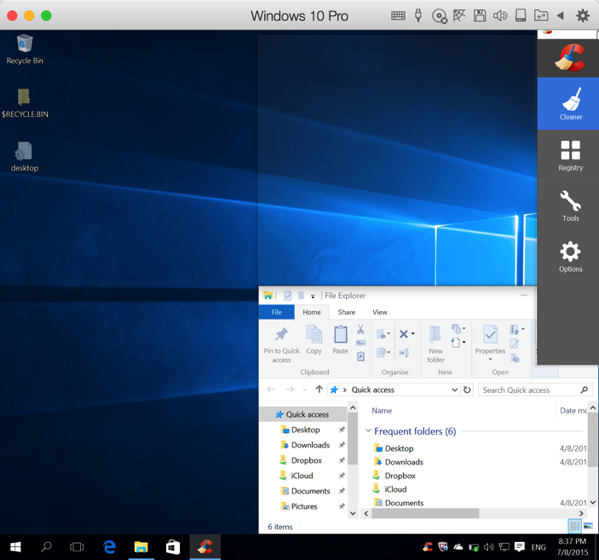Click the Copy ribbon button
The height and width of the screenshot is (560, 599).
314,340
